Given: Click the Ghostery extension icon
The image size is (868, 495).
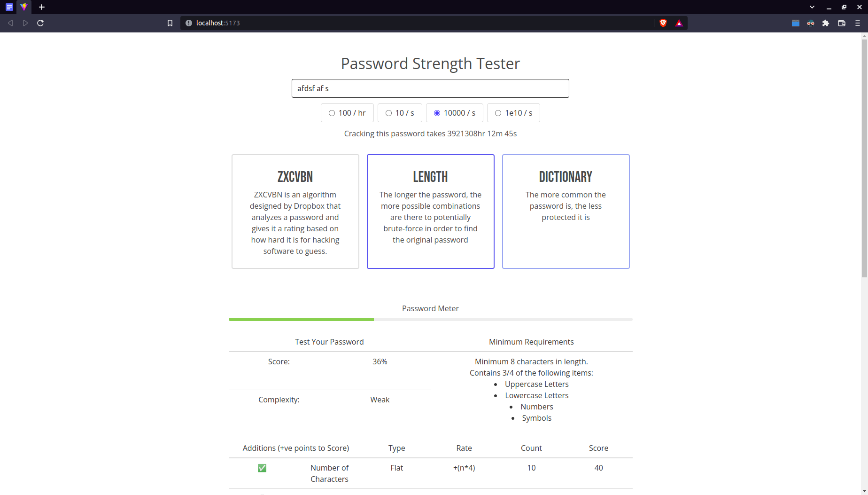Looking at the screenshot, I should (x=811, y=23).
